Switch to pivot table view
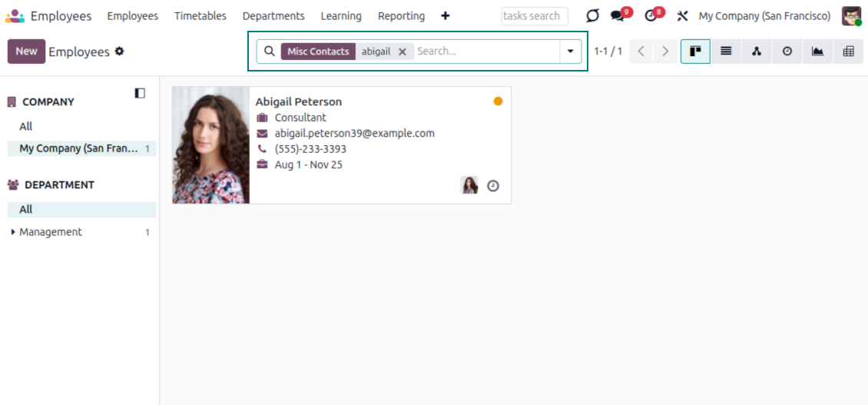Screen dimensions: 868x405 [x=849, y=51]
